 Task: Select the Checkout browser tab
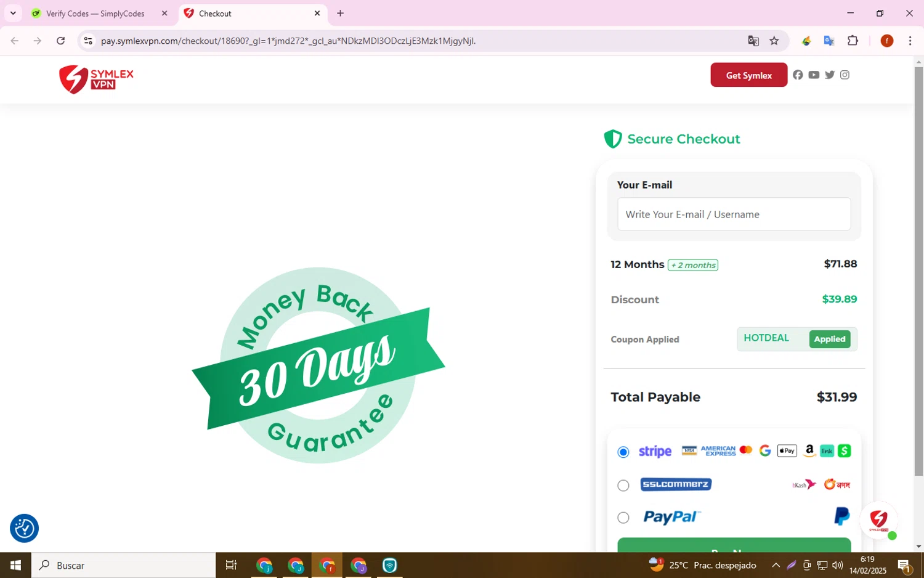(x=253, y=14)
